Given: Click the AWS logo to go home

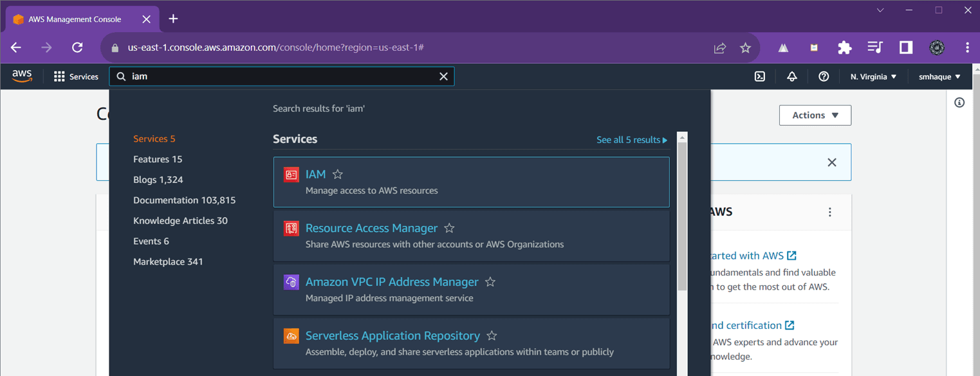Looking at the screenshot, I should (x=22, y=76).
